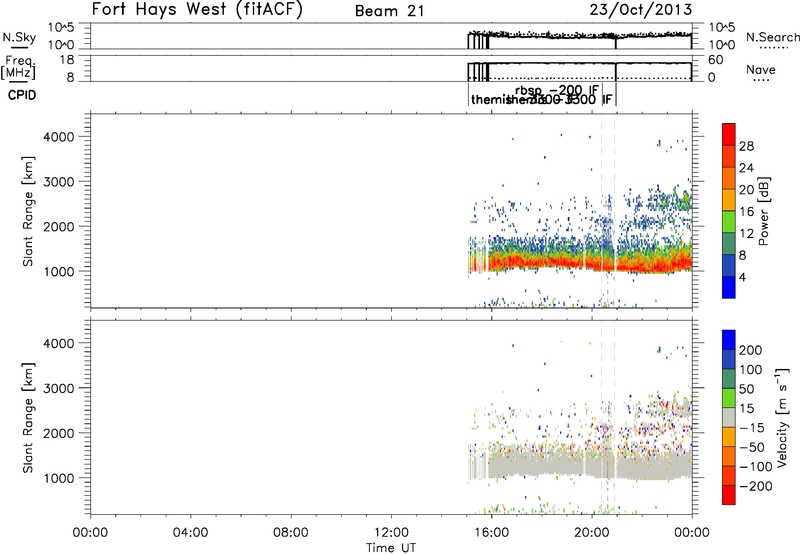Screen dimensions: 800x554
Task: Select the 'N.Search' legend label
Action: tap(772, 37)
